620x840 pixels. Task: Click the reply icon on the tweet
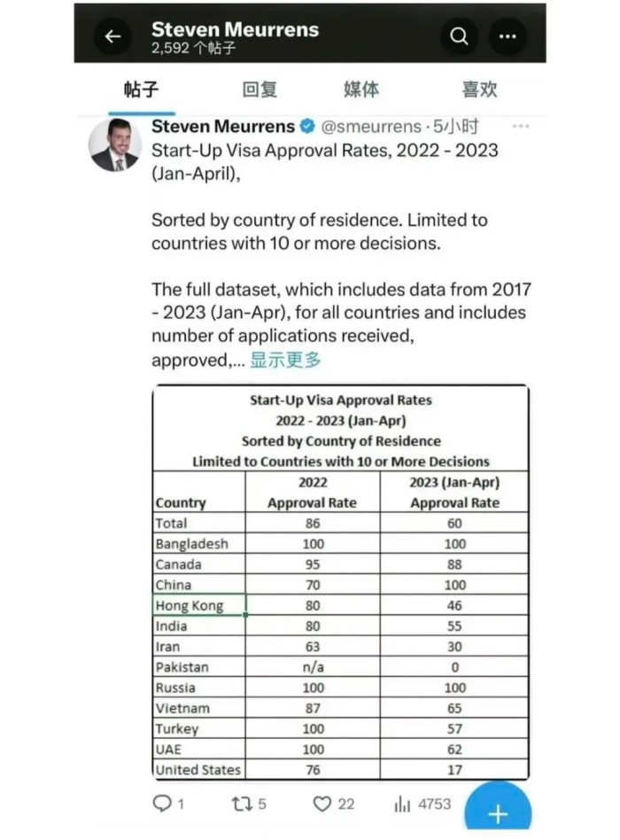(x=164, y=804)
